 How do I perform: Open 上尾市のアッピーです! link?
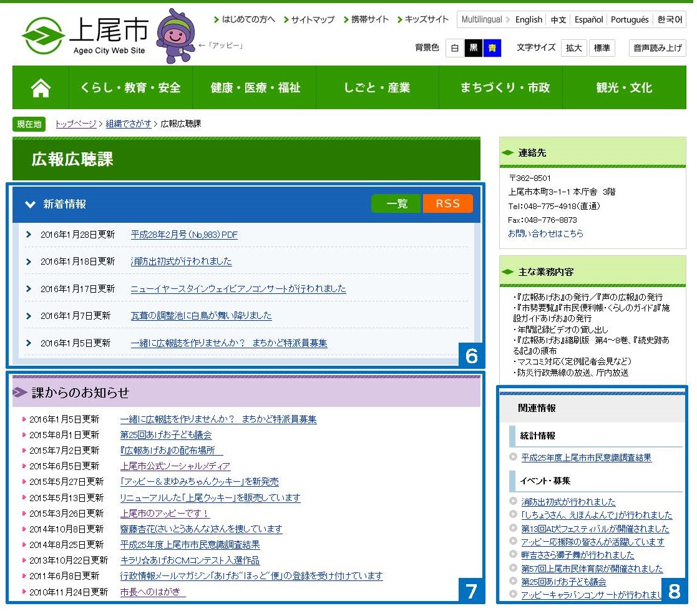tap(165, 513)
